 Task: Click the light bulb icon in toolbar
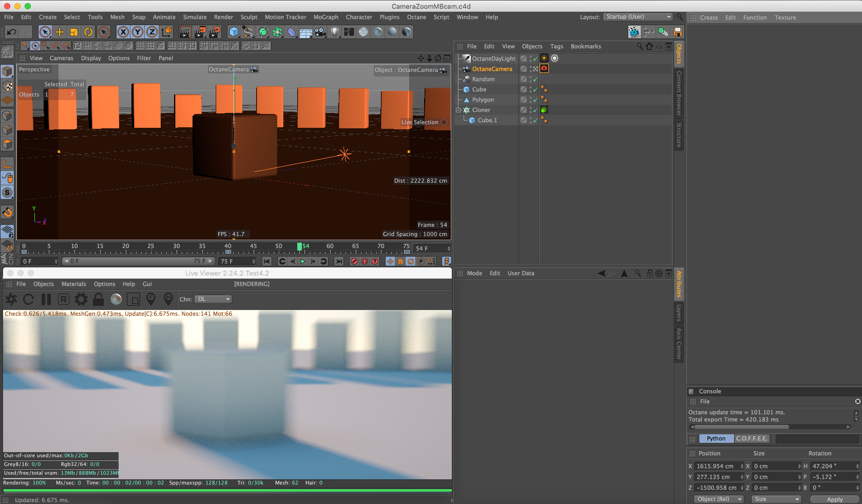(x=335, y=32)
